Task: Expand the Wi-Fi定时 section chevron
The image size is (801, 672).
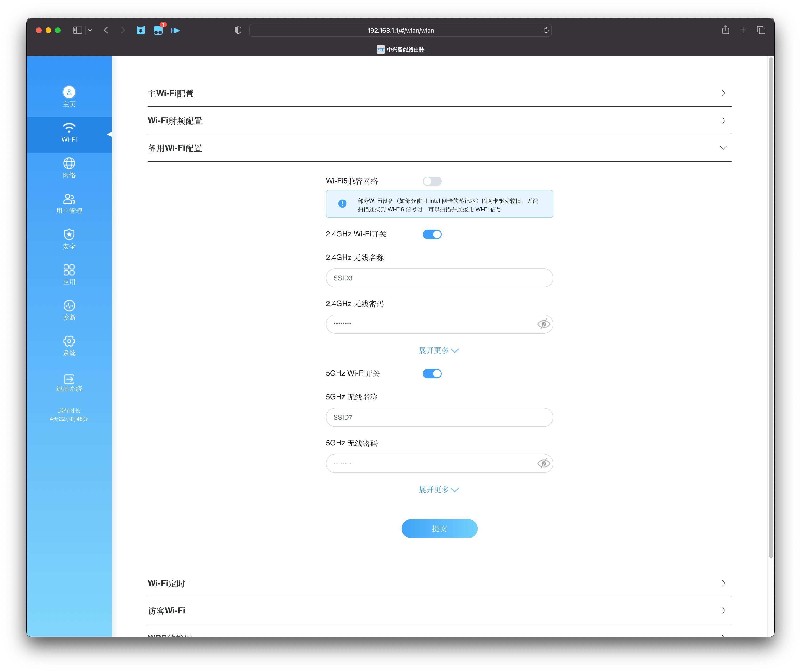Action: tap(723, 583)
